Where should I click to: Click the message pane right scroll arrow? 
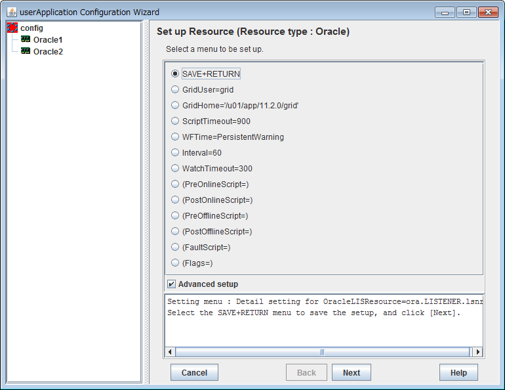(x=478, y=352)
